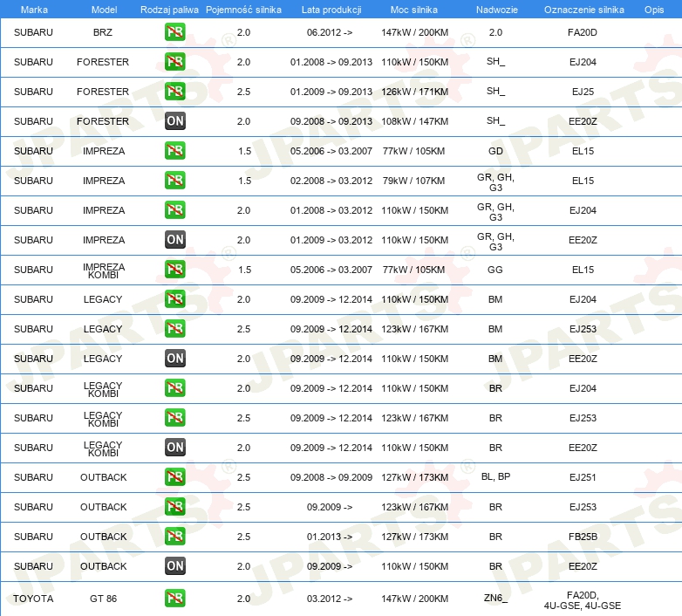Click the TOYOTA brand cell
Viewport: 682px width, 616px height.
coord(33,599)
